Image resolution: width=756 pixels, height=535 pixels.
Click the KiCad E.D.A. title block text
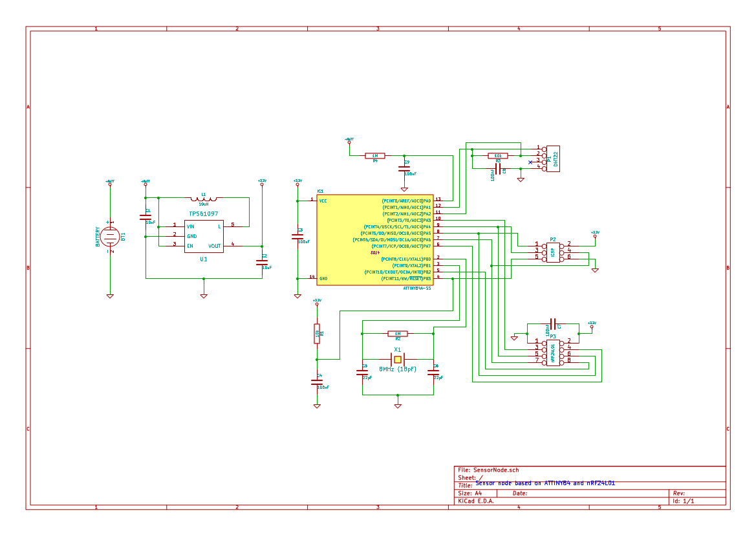click(x=476, y=501)
